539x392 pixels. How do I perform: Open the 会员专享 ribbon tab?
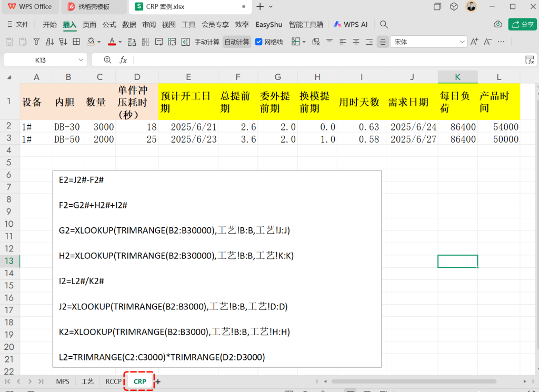pos(215,24)
